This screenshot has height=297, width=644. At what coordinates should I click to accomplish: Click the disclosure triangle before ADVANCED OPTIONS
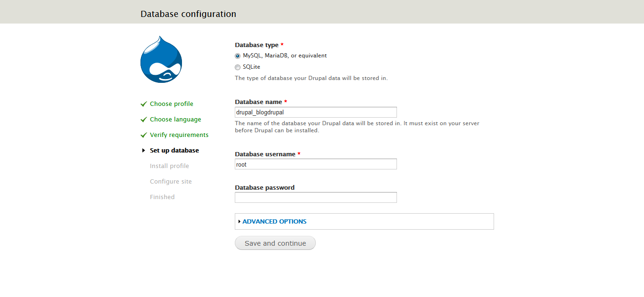[x=240, y=221]
